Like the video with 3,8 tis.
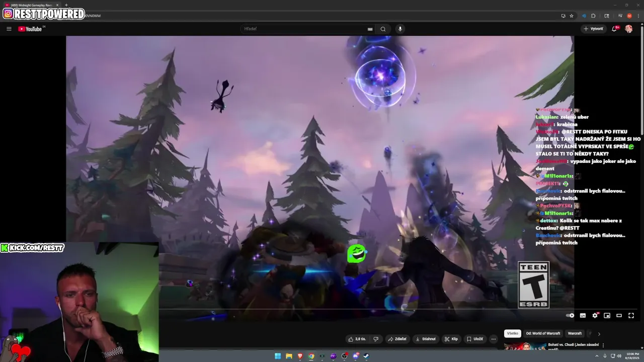Image resolution: width=644 pixels, height=362 pixels. pos(357,339)
